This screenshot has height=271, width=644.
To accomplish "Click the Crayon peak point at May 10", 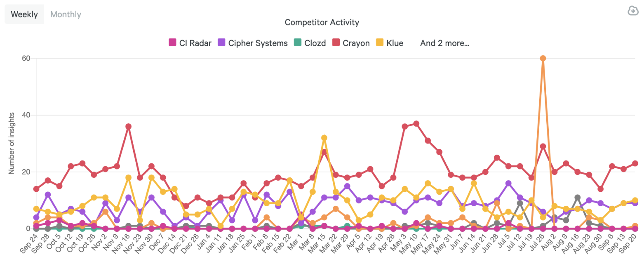I will (416, 124).
